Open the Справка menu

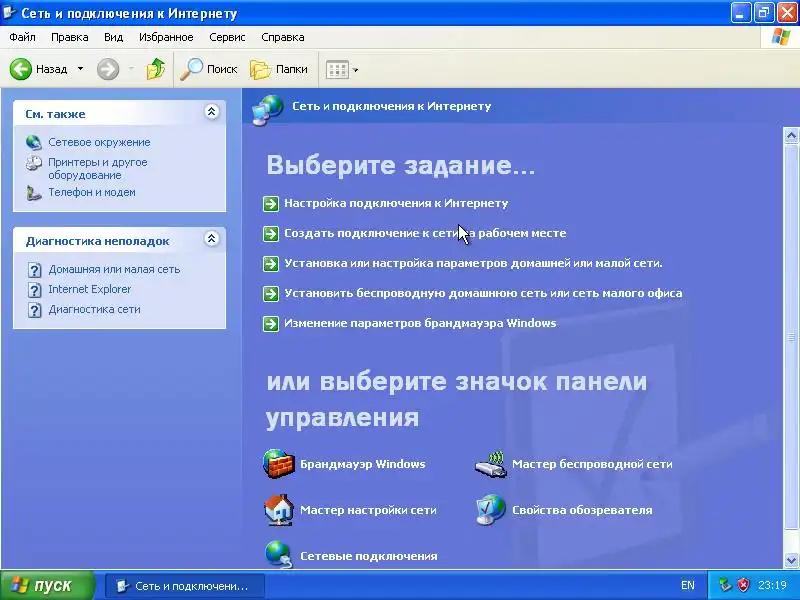283,37
